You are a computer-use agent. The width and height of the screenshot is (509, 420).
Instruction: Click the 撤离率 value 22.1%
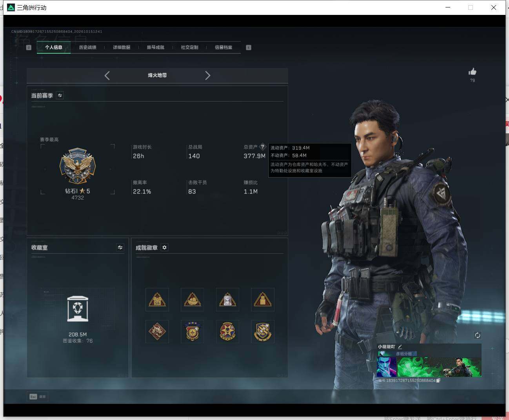coord(142,192)
